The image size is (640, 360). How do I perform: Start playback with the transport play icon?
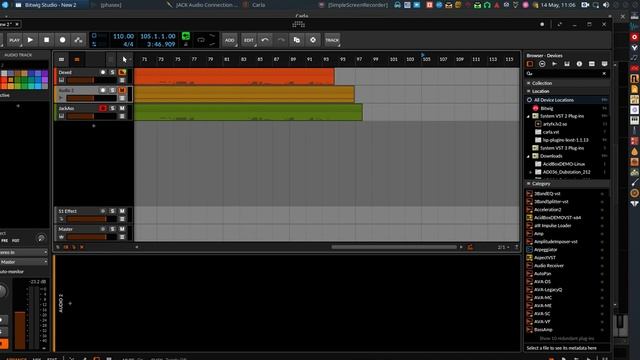click(30, 40)
